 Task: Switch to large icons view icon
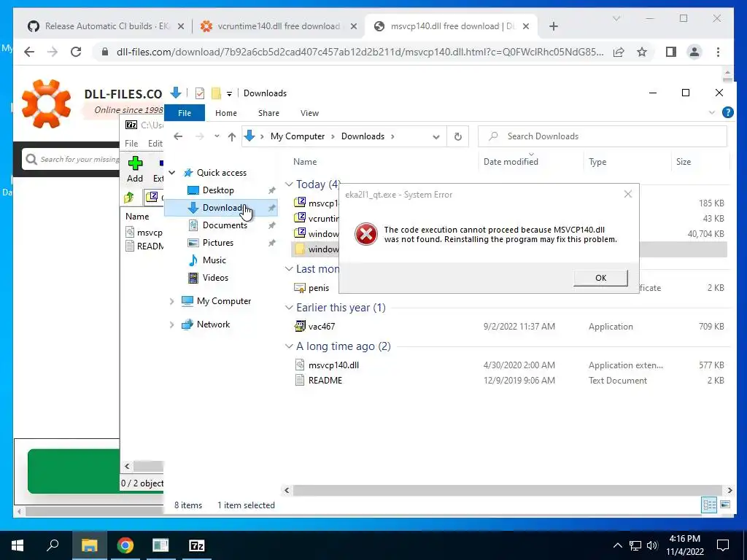click(725, 505)
